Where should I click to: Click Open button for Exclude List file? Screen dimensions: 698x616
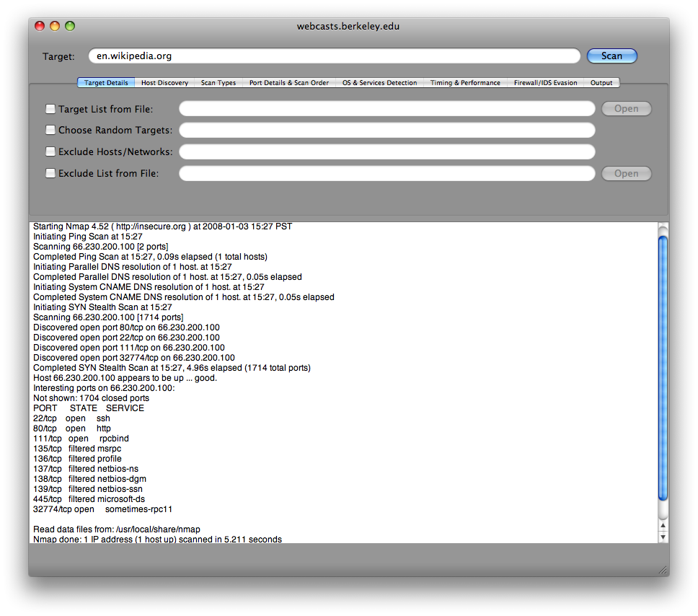tap(626, 174)
